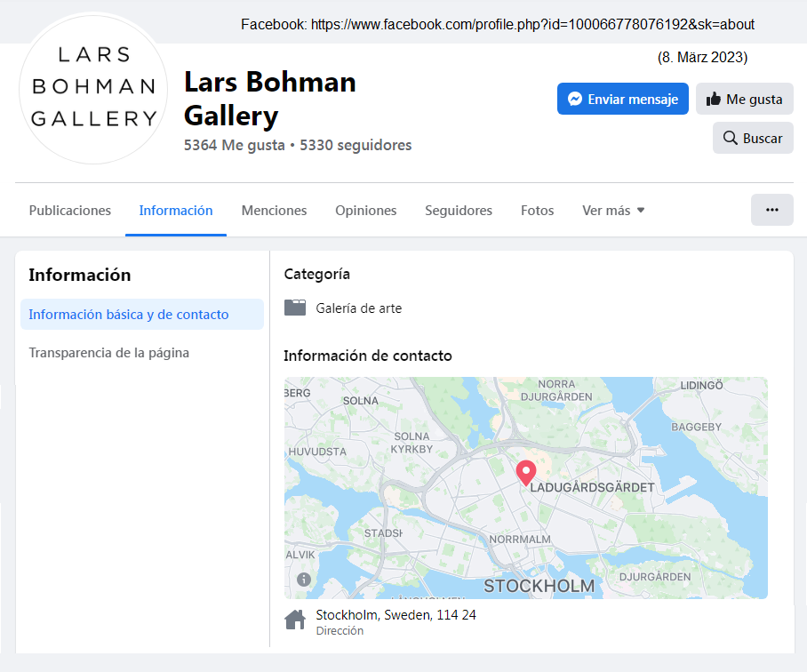Click the house address icon
The width and height of the screenshot is (807, 672).
pos(295,620)
